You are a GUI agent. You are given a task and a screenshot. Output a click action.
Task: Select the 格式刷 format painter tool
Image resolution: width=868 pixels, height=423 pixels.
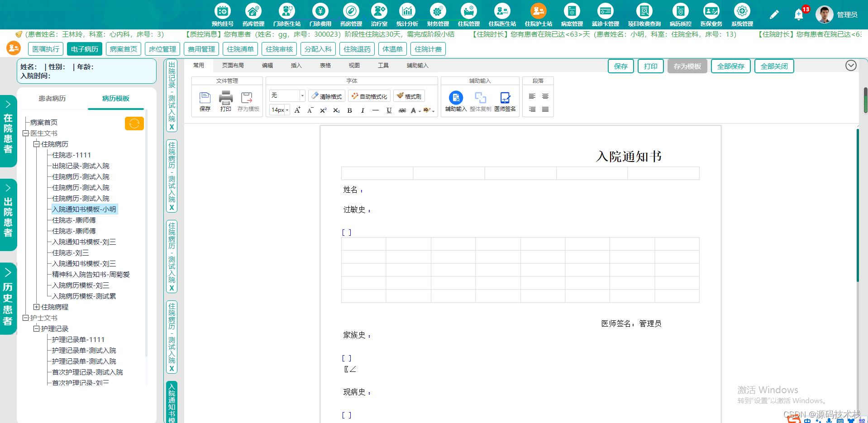coord(409,95)
